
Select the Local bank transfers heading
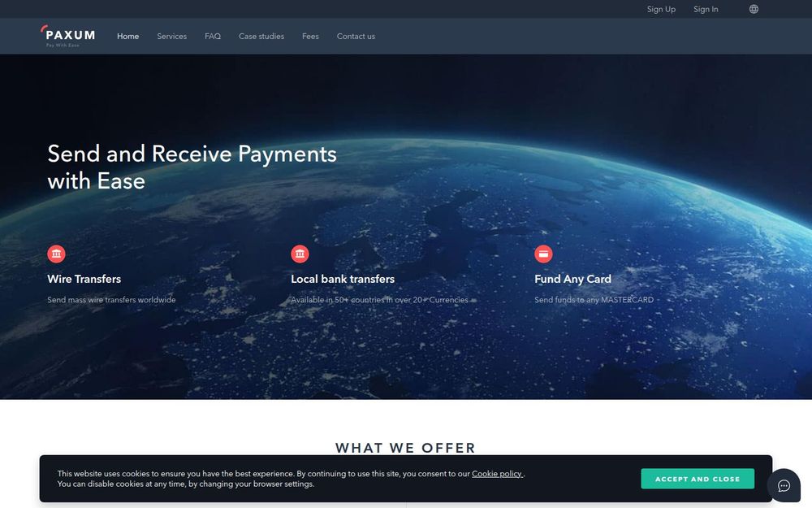click(343, 279)
